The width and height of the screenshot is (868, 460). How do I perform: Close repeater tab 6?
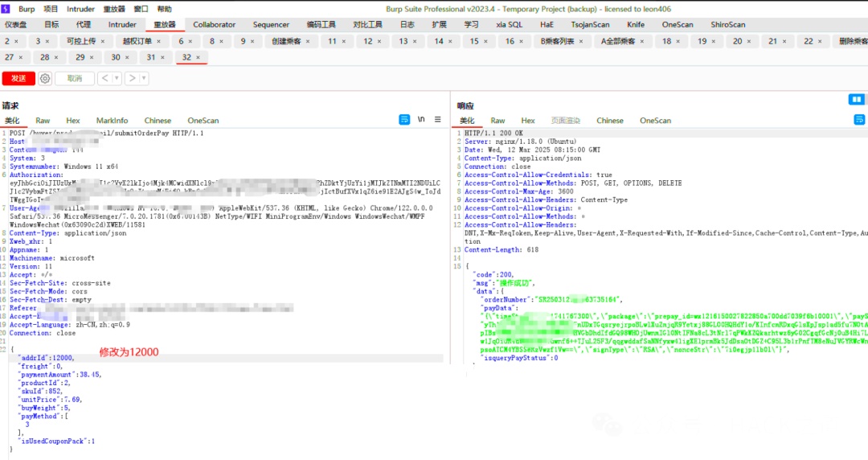190,42
